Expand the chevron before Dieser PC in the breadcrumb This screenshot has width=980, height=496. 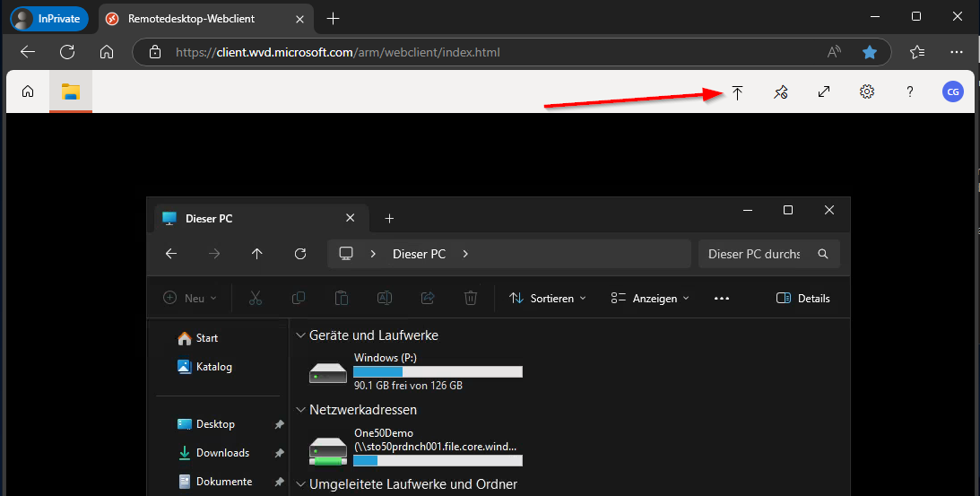[373, 254]
